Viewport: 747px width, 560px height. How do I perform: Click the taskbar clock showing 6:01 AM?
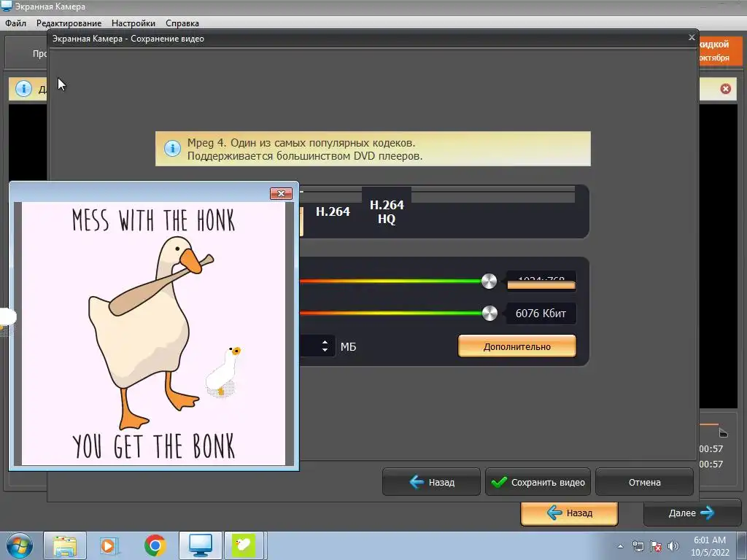click(x=710, y=546)
